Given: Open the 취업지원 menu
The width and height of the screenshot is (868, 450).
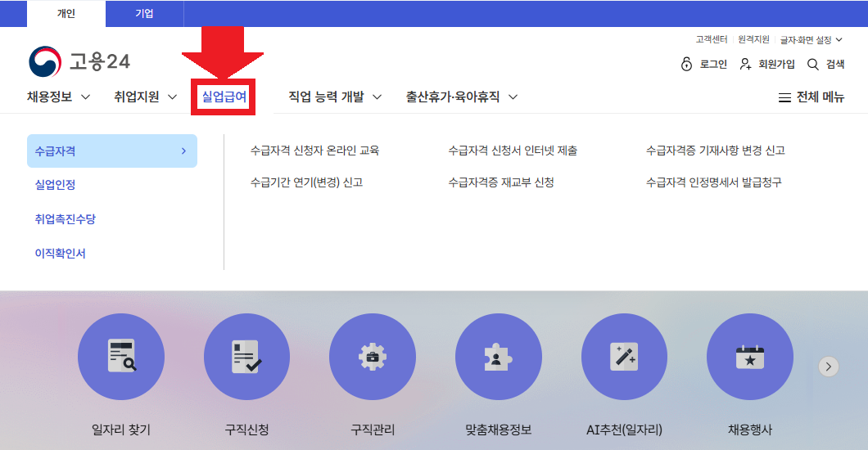Looking at the screenshot, I should pos(137,97).
